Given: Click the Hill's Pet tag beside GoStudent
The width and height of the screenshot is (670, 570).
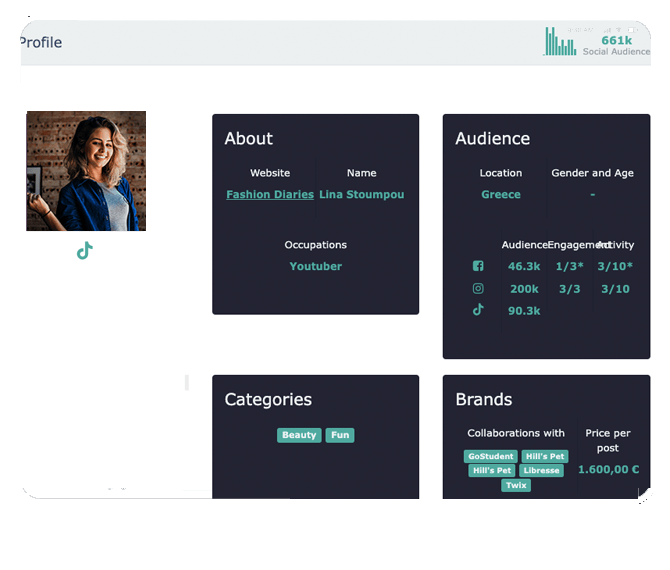Looking at the screenshot, I should (x=544, y=457).
